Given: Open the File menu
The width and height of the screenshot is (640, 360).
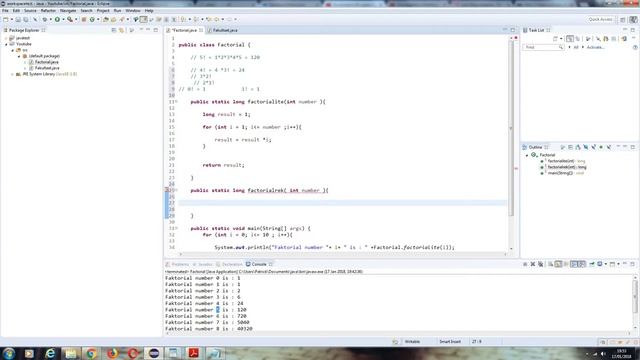Looking at the screenshot, I should pyautogui.click(x=5, y=11).
